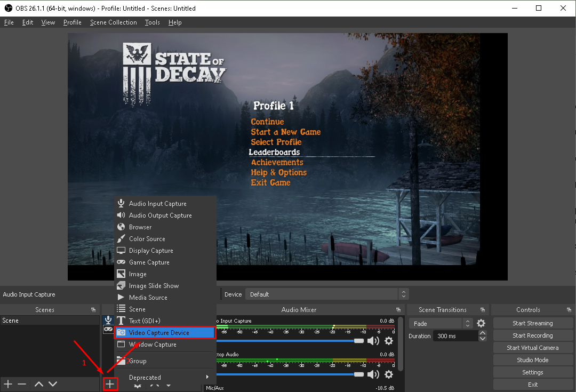Viewport: 576px width, 392px height.
Task: Click the OBS logo in the title bar
Action: pos(8,8)
